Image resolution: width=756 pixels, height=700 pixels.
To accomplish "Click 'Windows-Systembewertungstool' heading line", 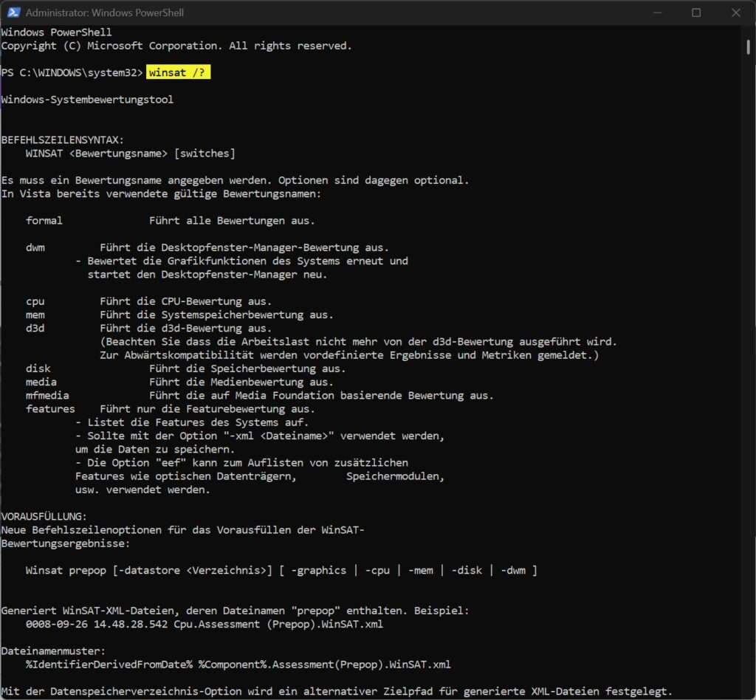I will click(x=87, y=100).
